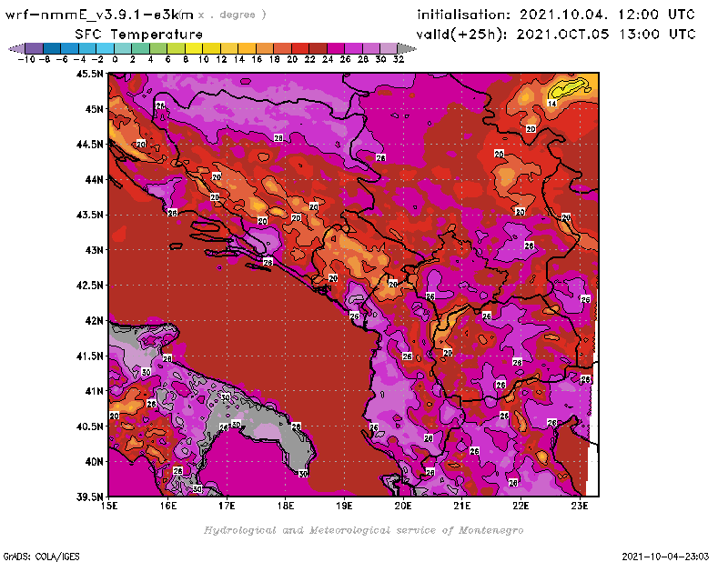728x562 pixels.
Task: Click the '40N' latitude label
Action: click(95, 462)
